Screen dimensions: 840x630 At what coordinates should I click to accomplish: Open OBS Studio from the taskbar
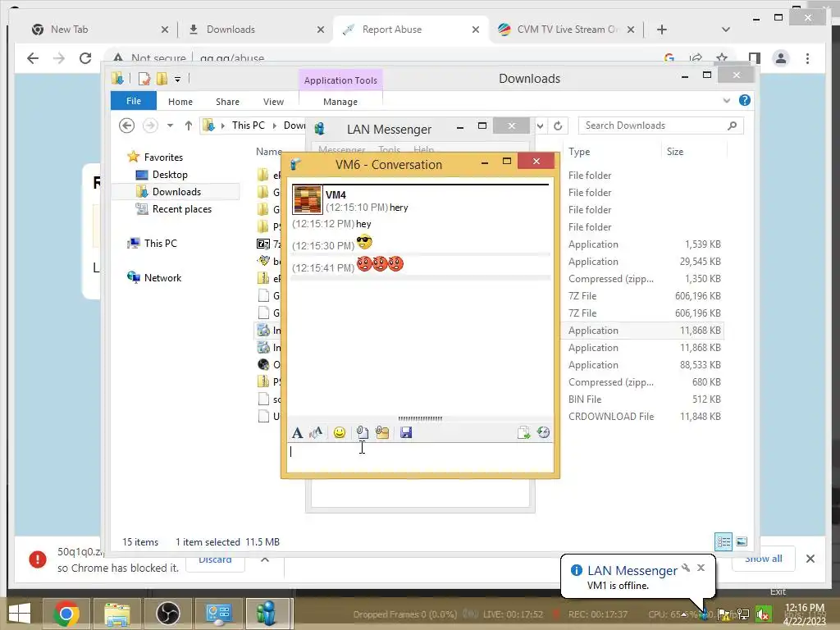pos(167,614)
